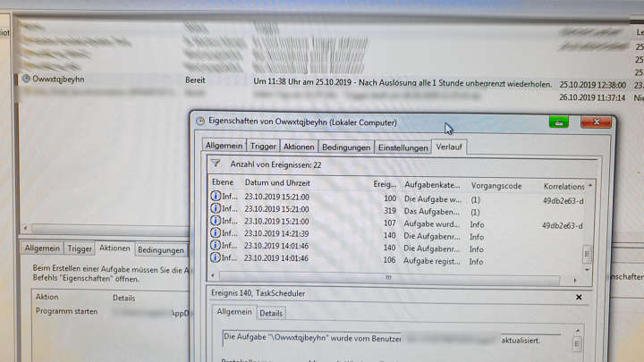Open the Allgemein tab in event details pane
The image size is (644, 362).
pos(234,312)
